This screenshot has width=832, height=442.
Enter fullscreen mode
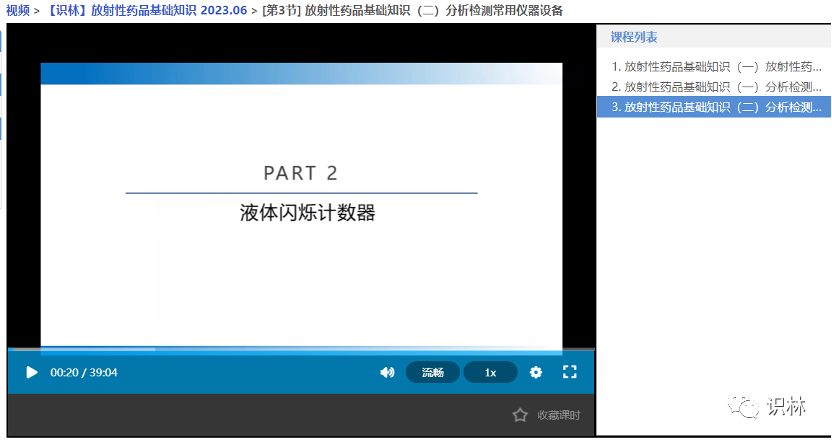pos(569,372)
